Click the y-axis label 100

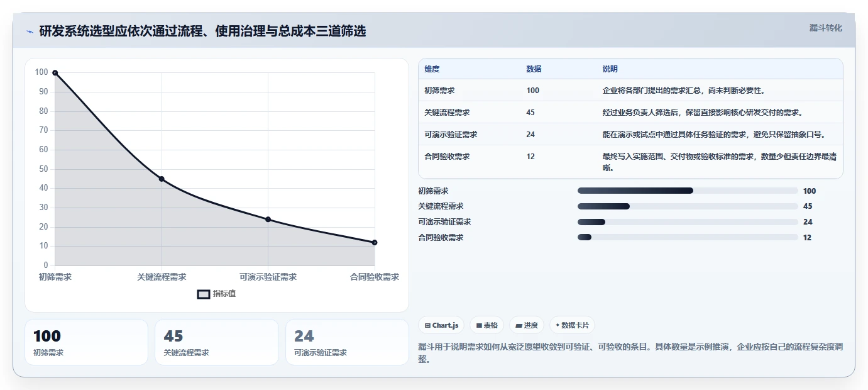(x=41, y=72)
